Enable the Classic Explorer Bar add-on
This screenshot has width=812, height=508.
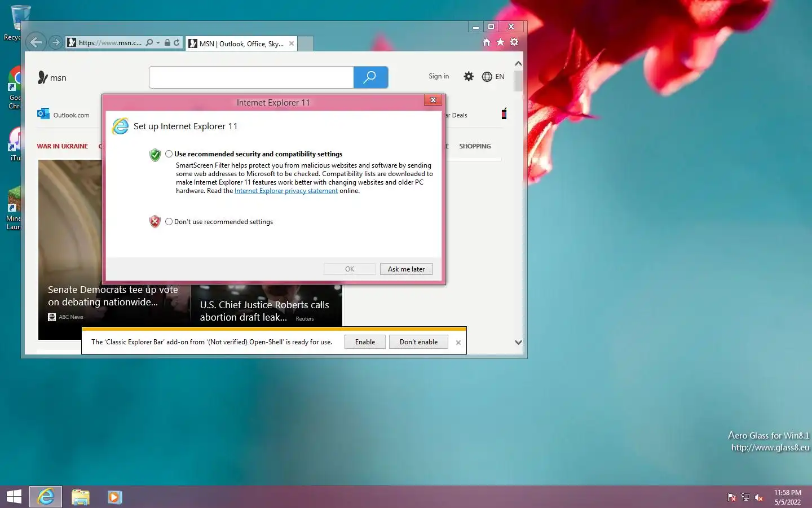[365, 342]
